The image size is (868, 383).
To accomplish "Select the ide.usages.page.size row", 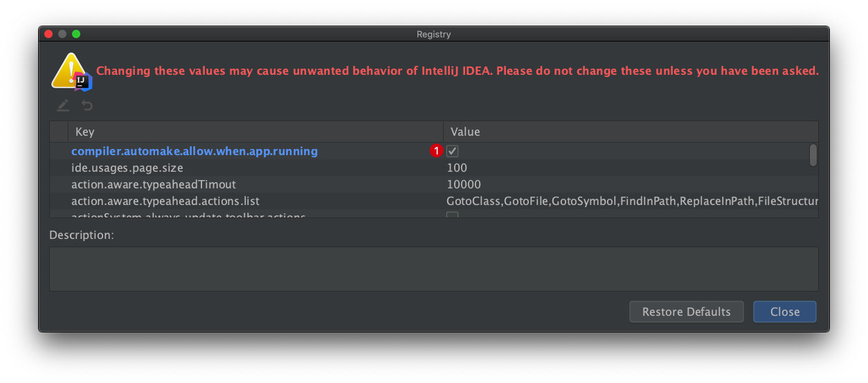I will [x=127, y=168].
